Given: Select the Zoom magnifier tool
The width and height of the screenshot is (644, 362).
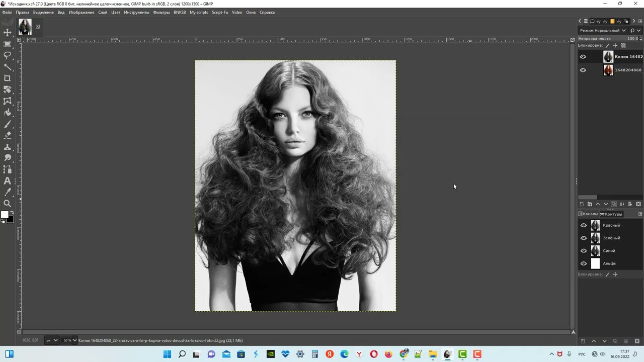Looking at the screenshot, I should (x=8, y=204).
